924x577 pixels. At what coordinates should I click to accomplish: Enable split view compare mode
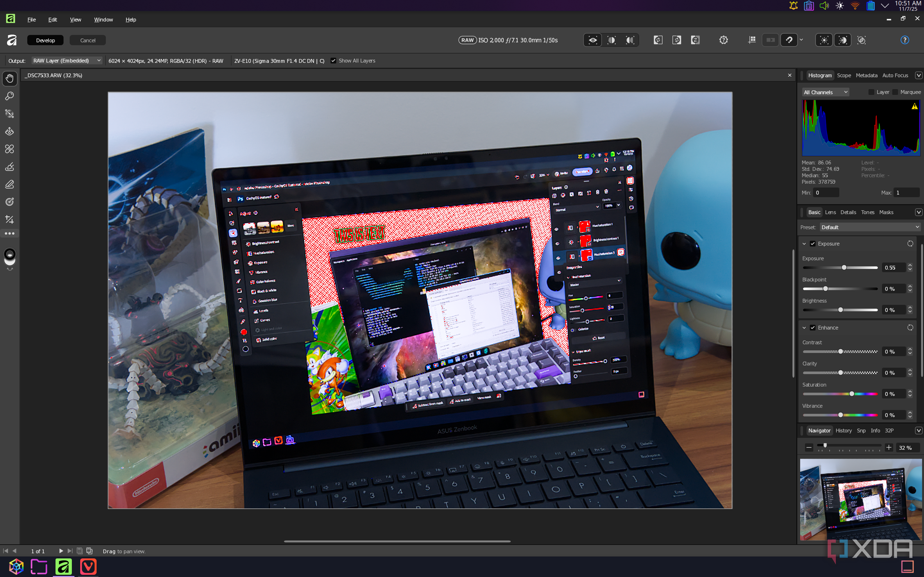(611, 40)
